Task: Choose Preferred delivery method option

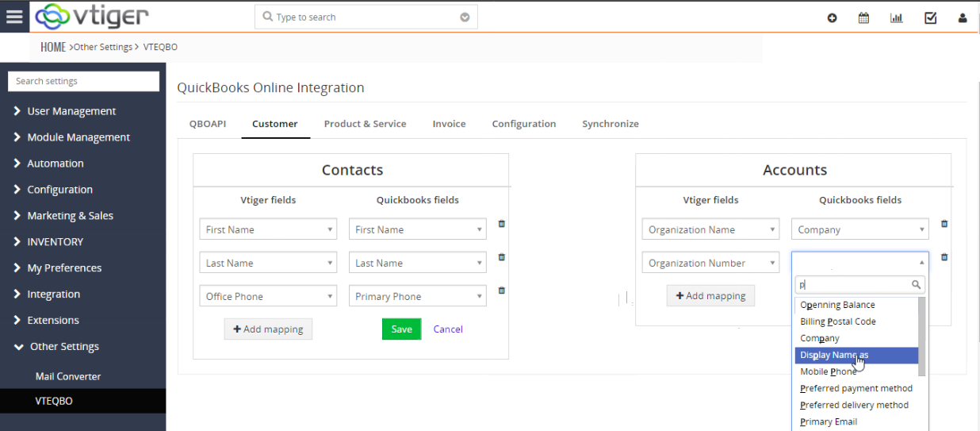Action: coord(856,405)
